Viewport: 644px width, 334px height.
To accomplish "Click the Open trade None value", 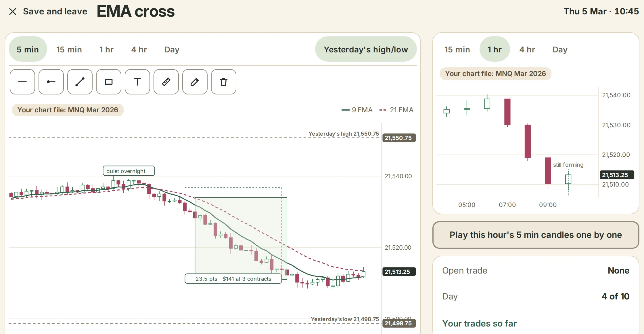I will point(618,271).
